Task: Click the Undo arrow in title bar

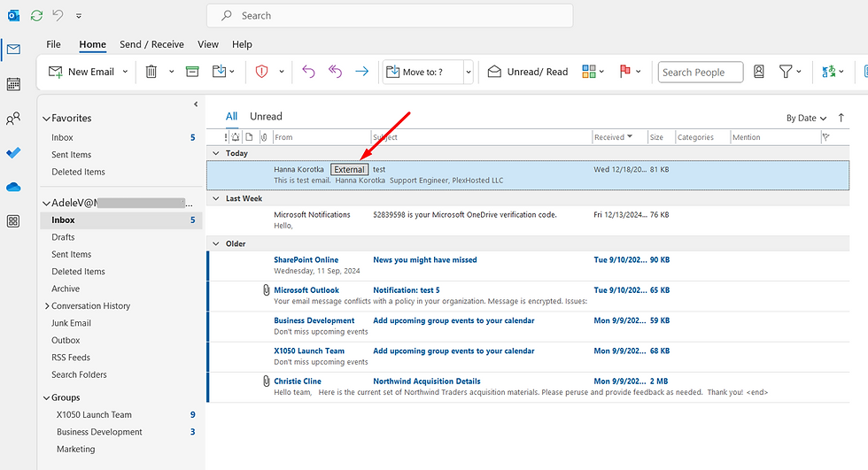Action: click(58, 15)
